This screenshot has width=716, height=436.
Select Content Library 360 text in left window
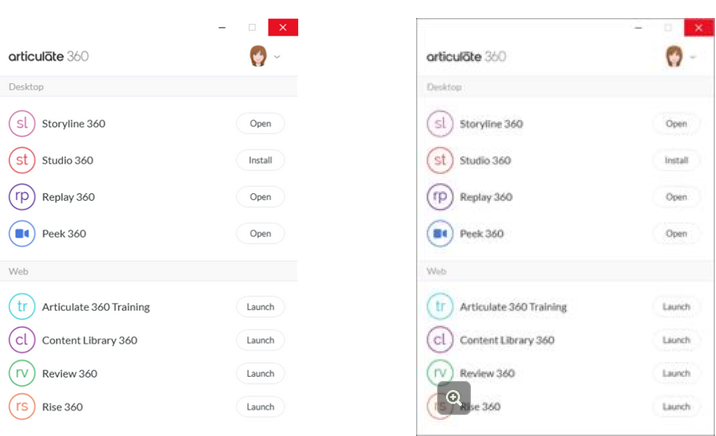tap(90, 340)
